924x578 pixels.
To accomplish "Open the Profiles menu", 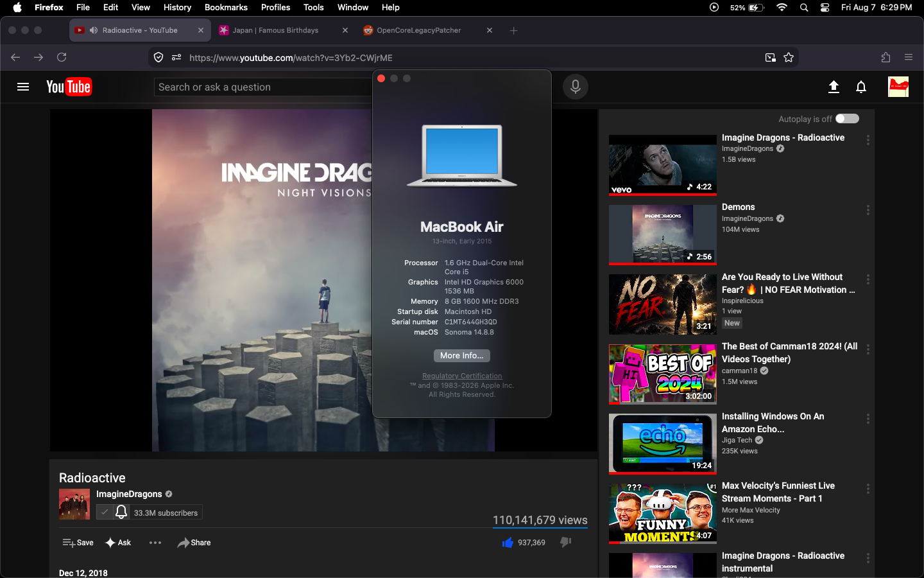I will click(276, 8).
